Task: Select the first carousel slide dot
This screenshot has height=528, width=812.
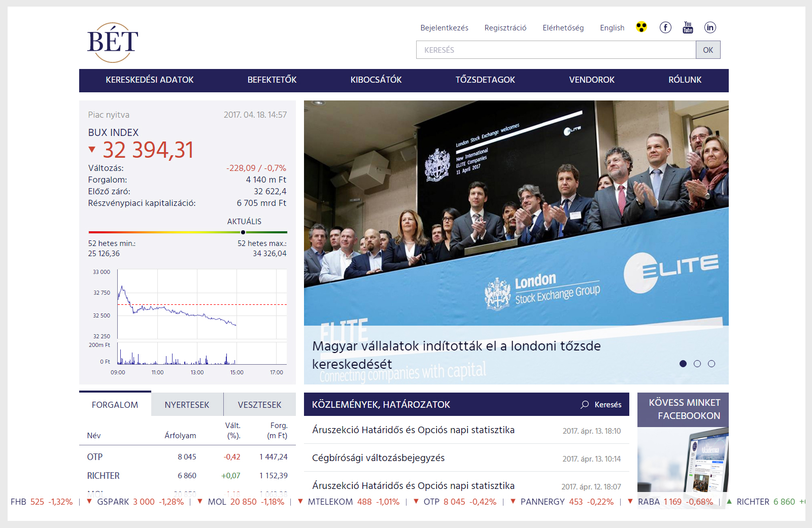Action: [x=683, y=364]
